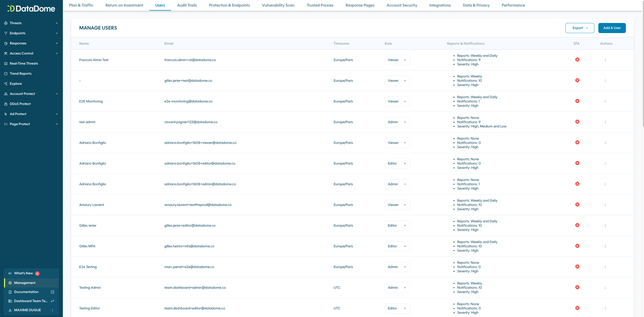Open Response Pages tab
This screenshot has height=317, width=644.
pos(360,5)
